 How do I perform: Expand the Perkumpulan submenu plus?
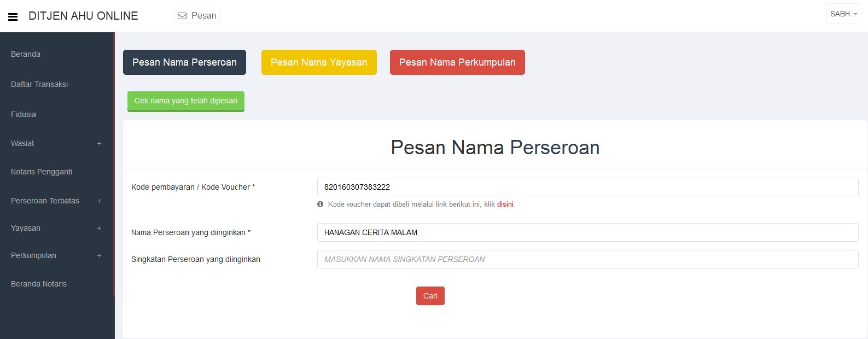point(99,255)
